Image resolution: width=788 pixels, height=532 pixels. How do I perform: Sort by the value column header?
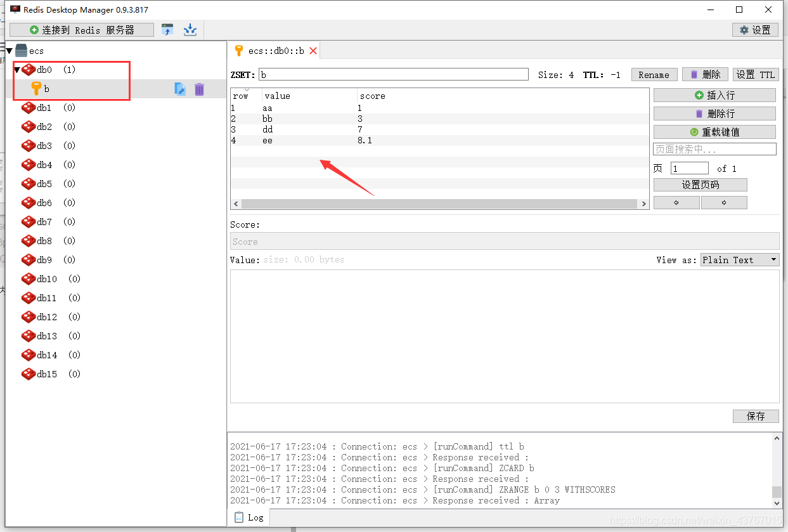[309, 96]
